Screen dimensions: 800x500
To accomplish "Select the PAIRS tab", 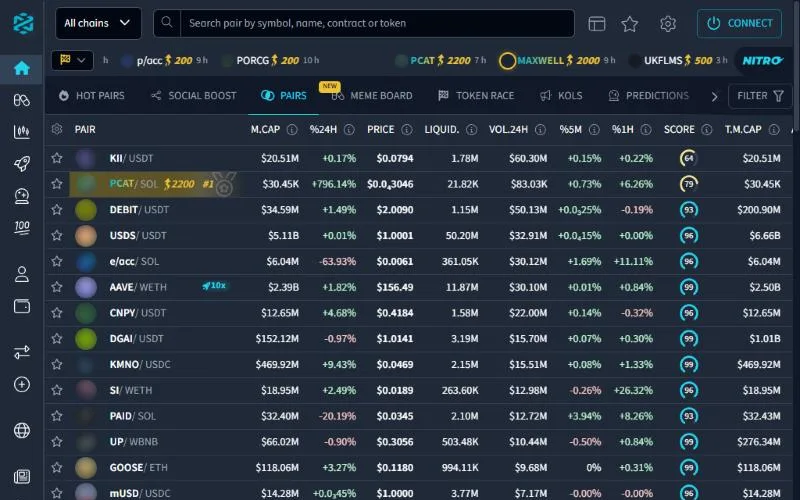I will [x=284, y=95].
